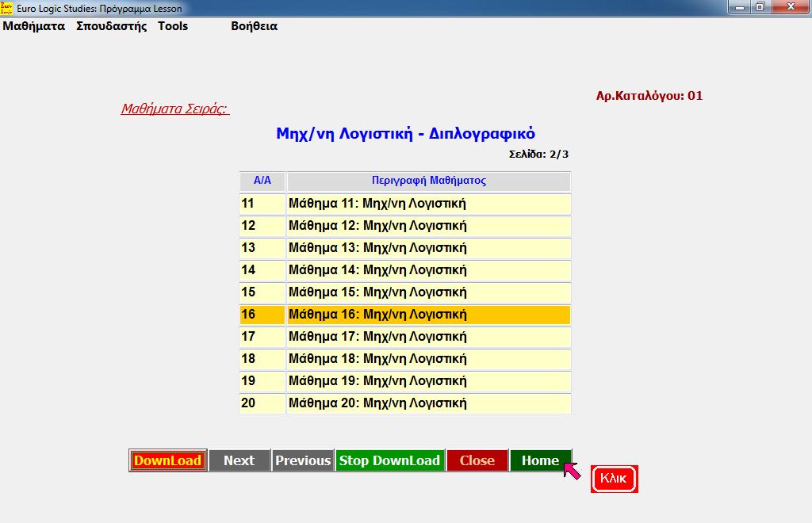Click the Euro Logic app icon in title bar

click(x=7, y=8)
